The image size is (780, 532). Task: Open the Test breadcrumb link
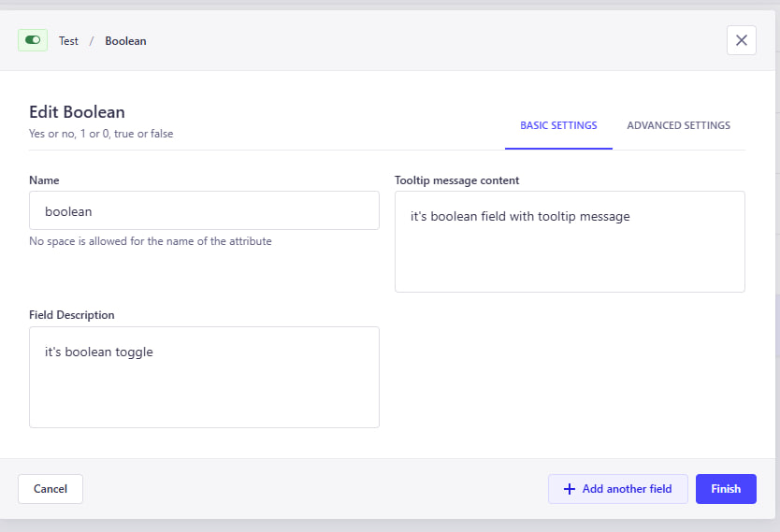pos(68,41)
